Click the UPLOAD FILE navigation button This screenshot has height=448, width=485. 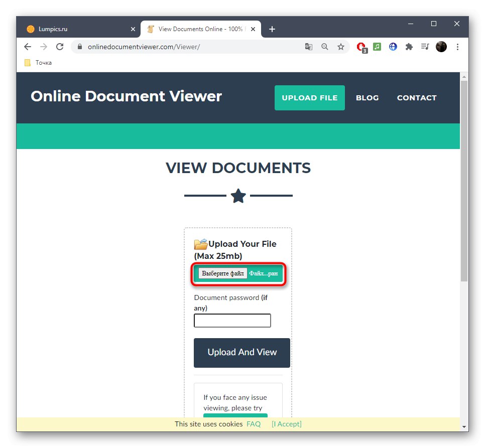click(x=310, y=98)
